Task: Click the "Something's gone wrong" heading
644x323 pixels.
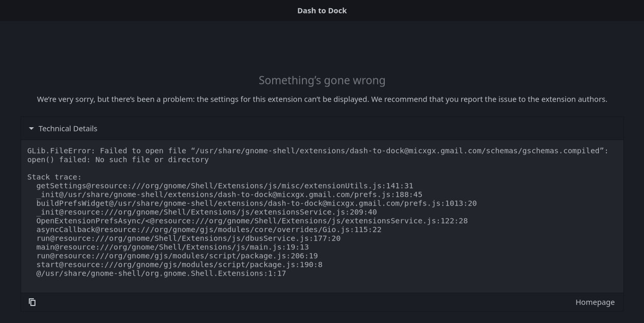Action: [322, 80]
